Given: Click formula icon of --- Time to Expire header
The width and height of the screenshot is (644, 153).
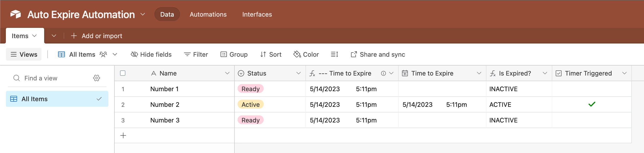Looking at the screenshot, I should [x=312, y=73].
